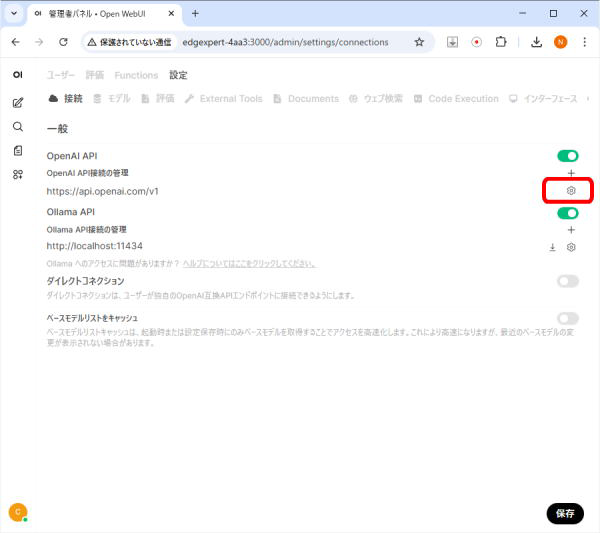600x533 pixels.
Task: Click the browser address bar
Action: pos(290,42)
